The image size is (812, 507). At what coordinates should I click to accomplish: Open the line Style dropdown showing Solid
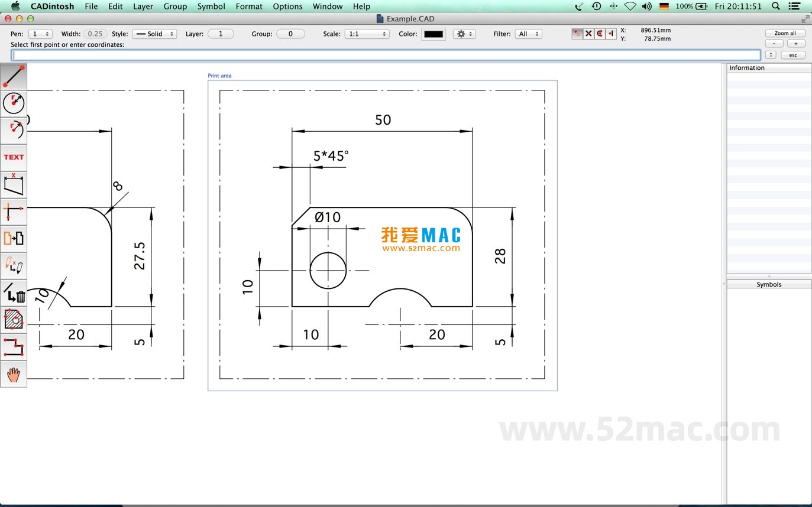(154, 34)
